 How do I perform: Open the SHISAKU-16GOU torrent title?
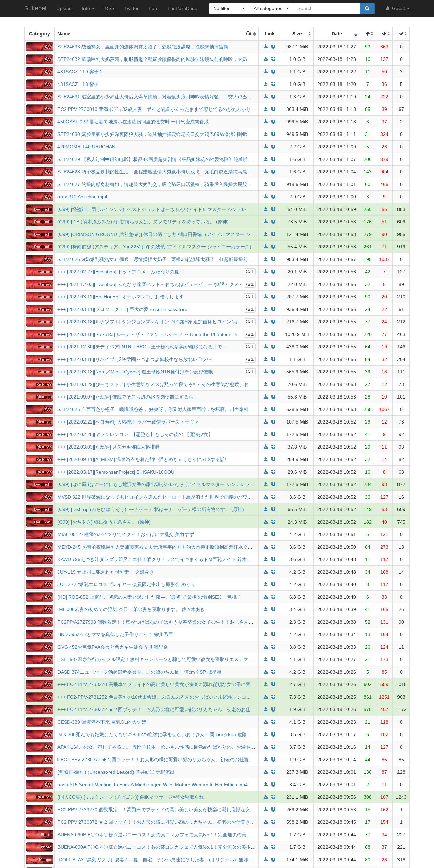pyautogui.click(x=116, y=472)
